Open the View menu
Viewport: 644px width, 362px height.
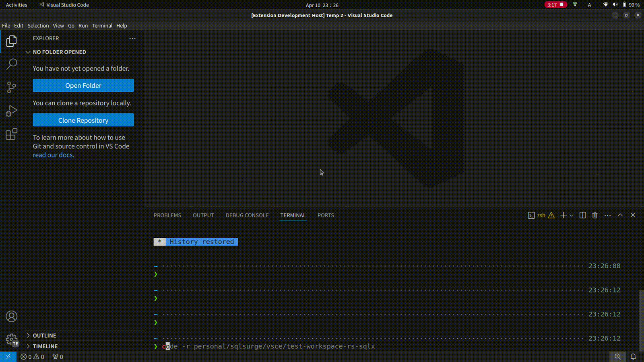click(x=58, y=25)
